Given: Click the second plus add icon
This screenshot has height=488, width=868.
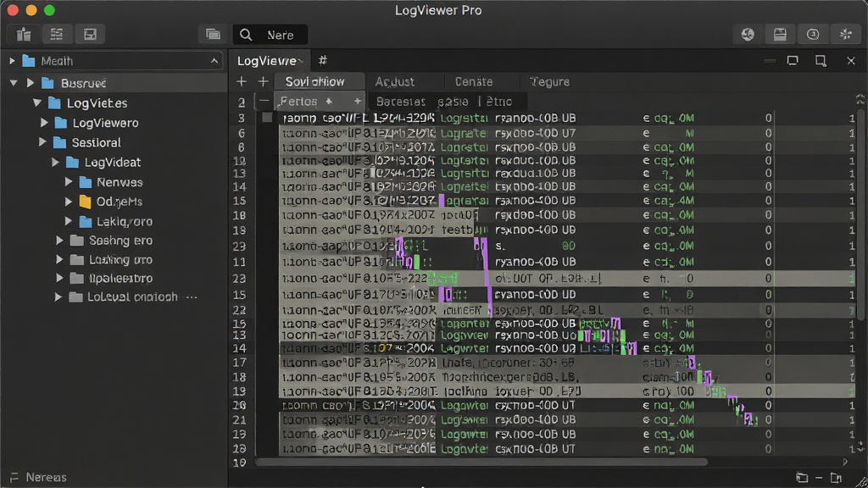Looking at the screenshot, I should tap(263, 82).
